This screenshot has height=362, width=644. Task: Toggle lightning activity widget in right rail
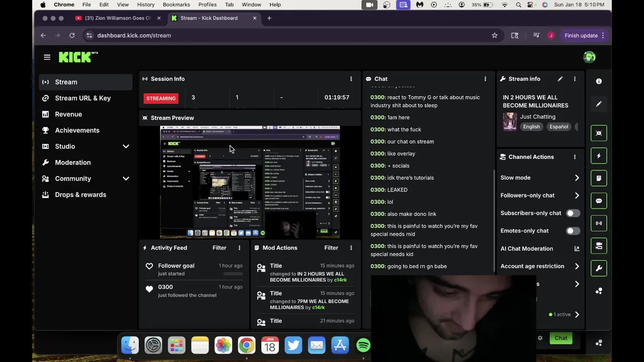click(x=599, y=156)
